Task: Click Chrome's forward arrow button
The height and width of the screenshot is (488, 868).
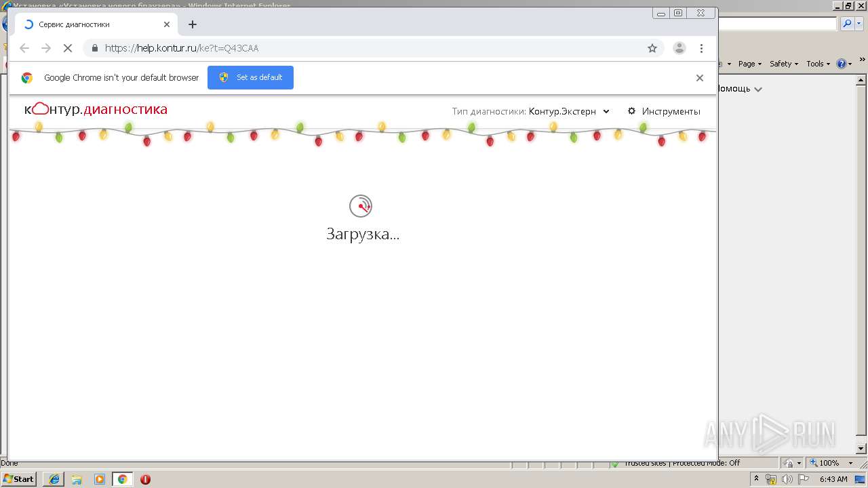Action: point(46,48)
